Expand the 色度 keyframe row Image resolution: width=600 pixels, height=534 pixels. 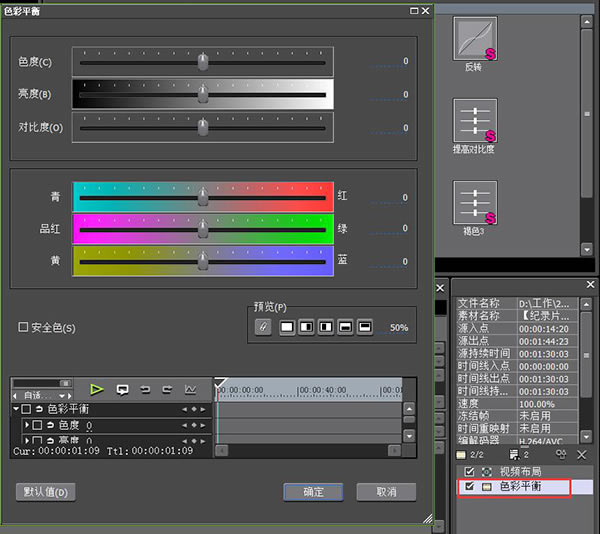tap(27, 425)
